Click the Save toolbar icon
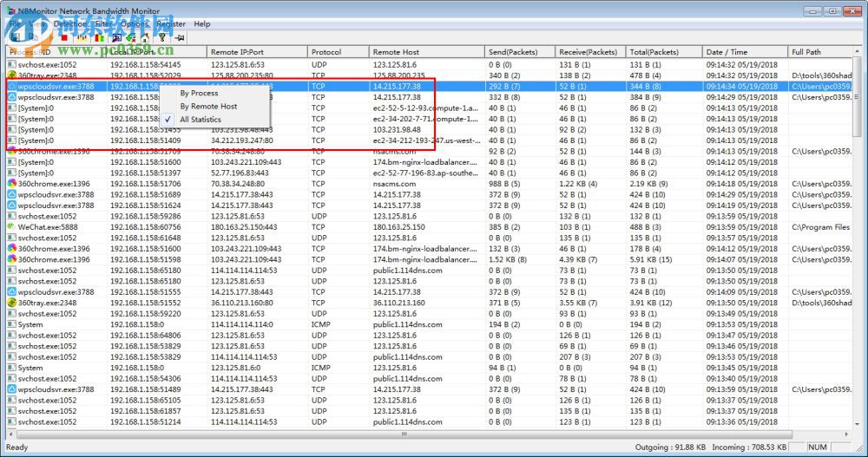 click(x=16, y=37)
